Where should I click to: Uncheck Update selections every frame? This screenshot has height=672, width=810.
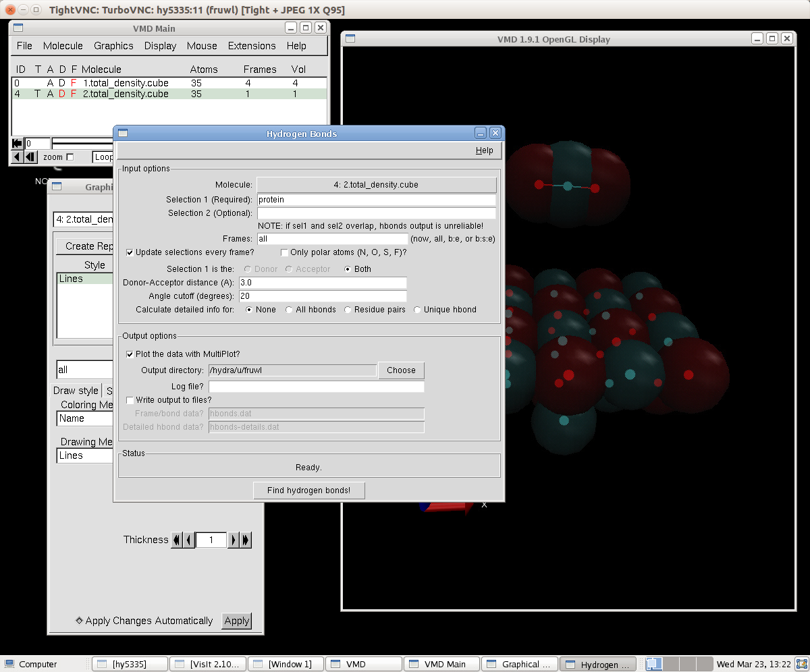pyautogui.click(x=130, y=252)
